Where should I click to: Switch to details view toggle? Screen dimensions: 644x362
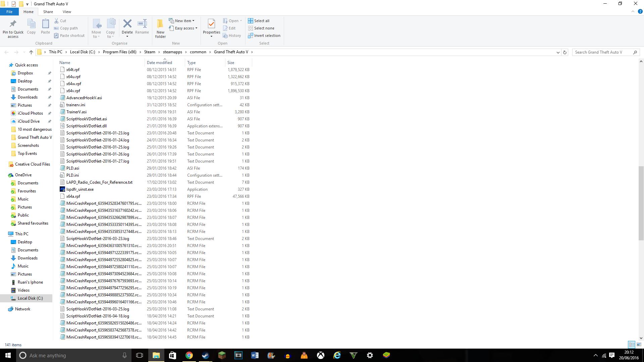point(632,345)
